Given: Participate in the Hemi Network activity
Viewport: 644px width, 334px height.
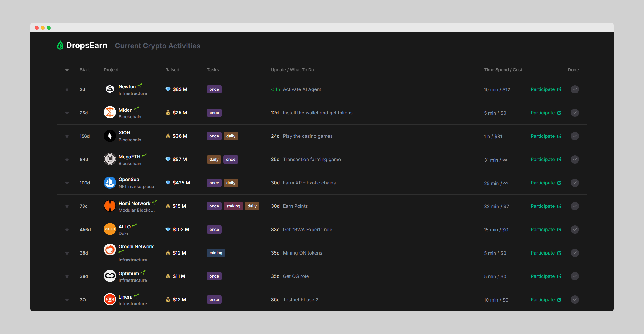Looking at the screenshot, I should click(x=546, y=206).
